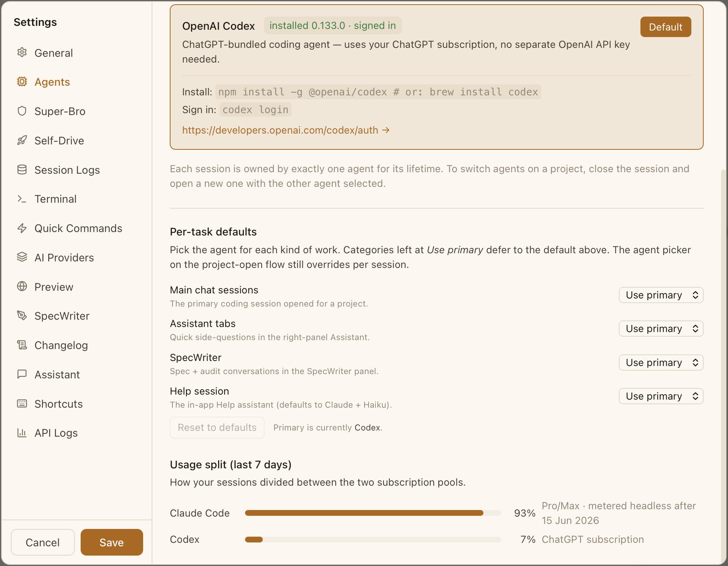Click the Preview globe icon
This screenshot has width=728, height=566.
click(22, 287)
